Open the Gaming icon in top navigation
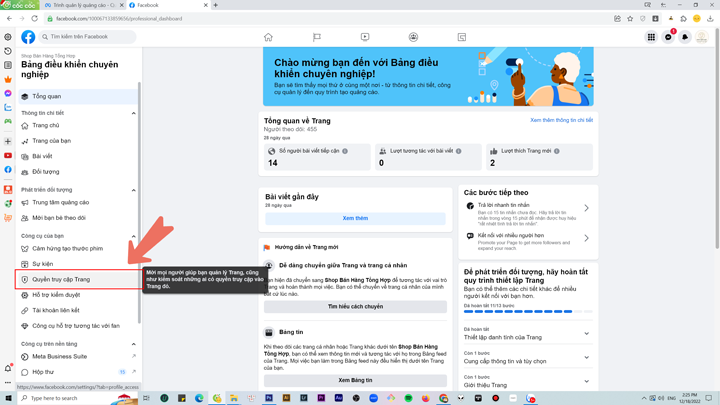This screenshot has width=720, height=405. 462,37
